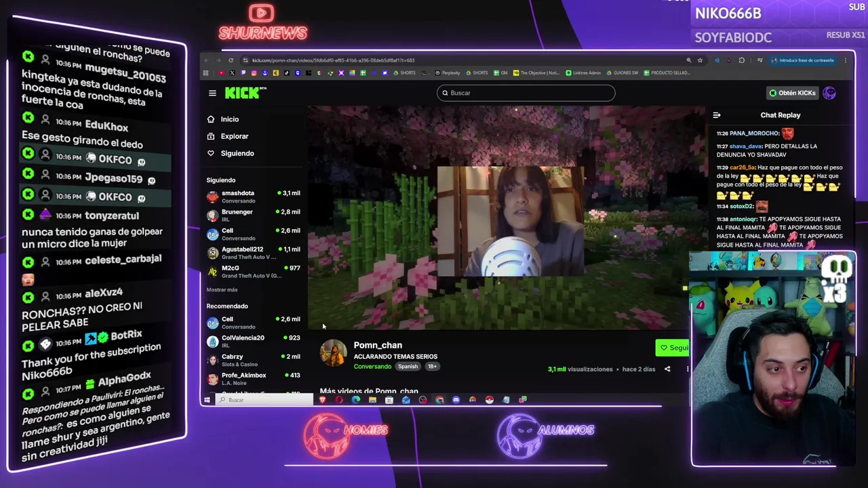The image size is (868, 488).
Task: Open the Perplexity bookmark
Action: [448, 73]
